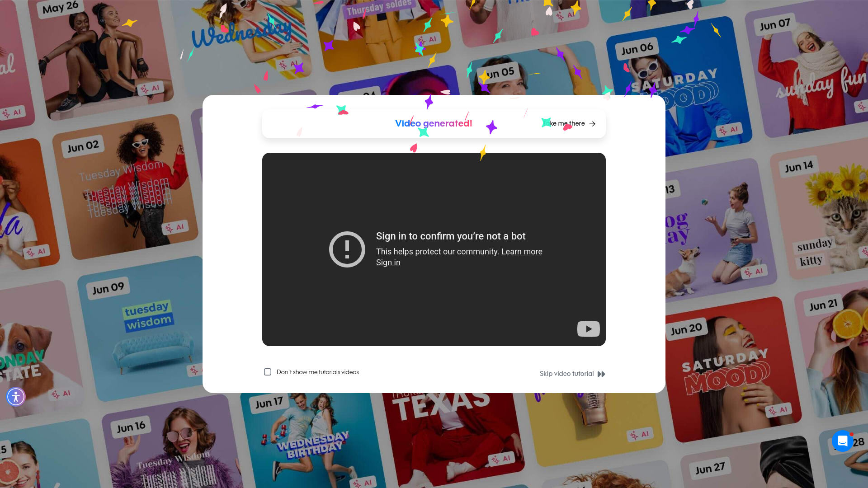This screenshot has height=488, width=868.
Task: Click the AI badge on Wednesday Birthday card
Action: point(363,483)
